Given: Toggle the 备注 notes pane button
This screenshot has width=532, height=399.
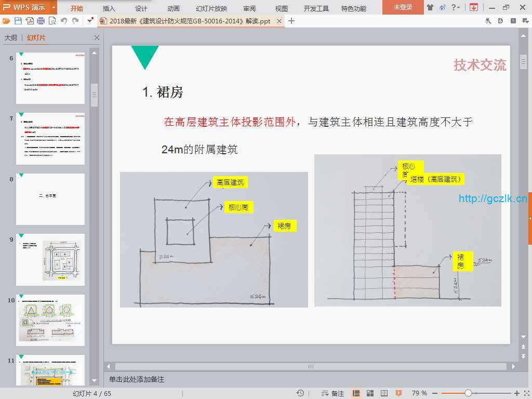Looking at the screenshot, I should click(x=333, y=393).
